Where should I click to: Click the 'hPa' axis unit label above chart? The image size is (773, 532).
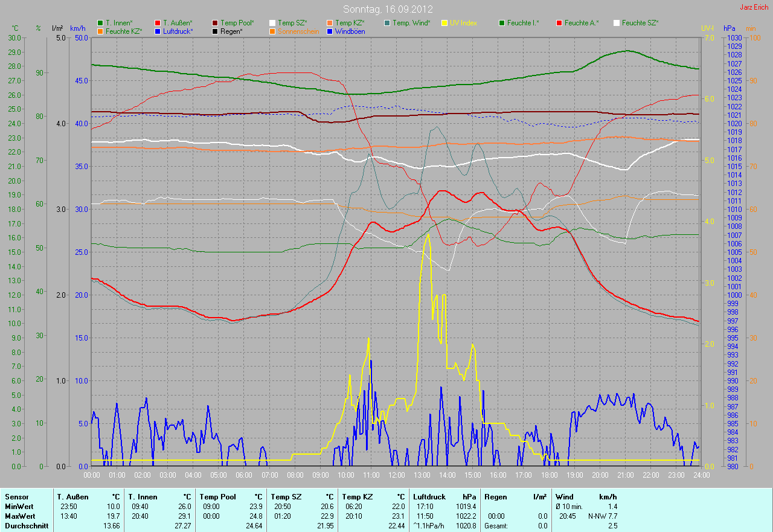pos(730,28)
